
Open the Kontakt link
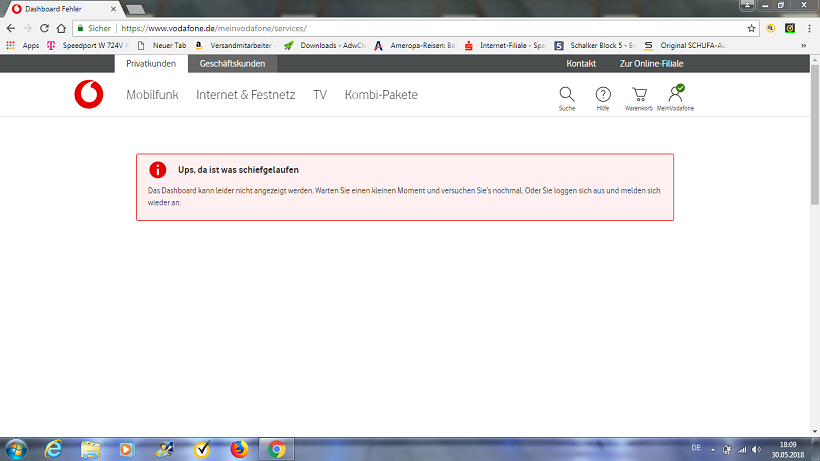[581, 64]
